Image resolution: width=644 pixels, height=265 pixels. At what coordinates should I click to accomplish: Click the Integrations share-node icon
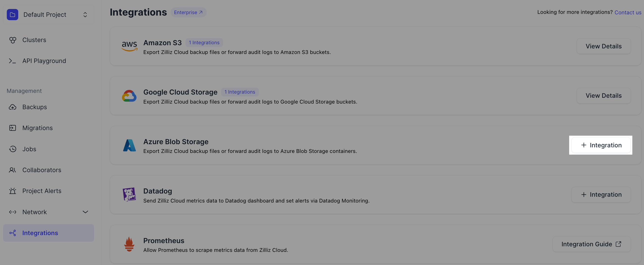coord(12,233)
